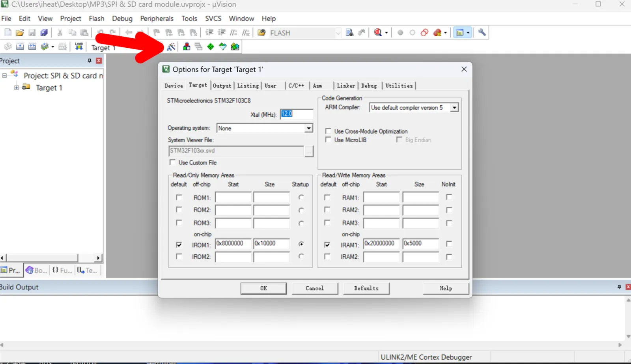Click the New file icon in toolbar

click(x=8, y=33)
